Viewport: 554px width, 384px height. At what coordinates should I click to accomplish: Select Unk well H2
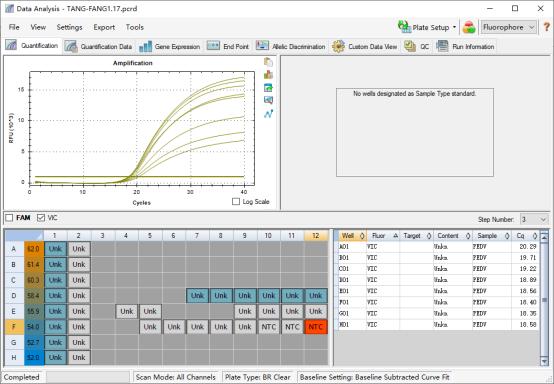79,358
